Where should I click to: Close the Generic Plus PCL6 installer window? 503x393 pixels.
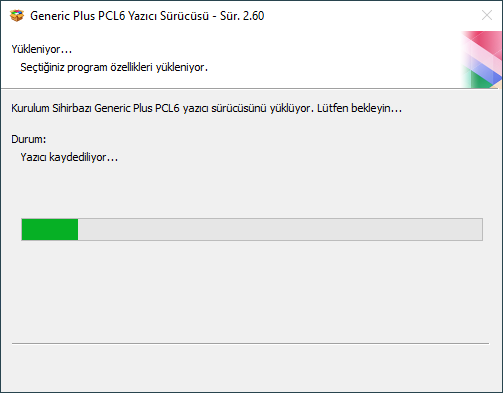487,15
